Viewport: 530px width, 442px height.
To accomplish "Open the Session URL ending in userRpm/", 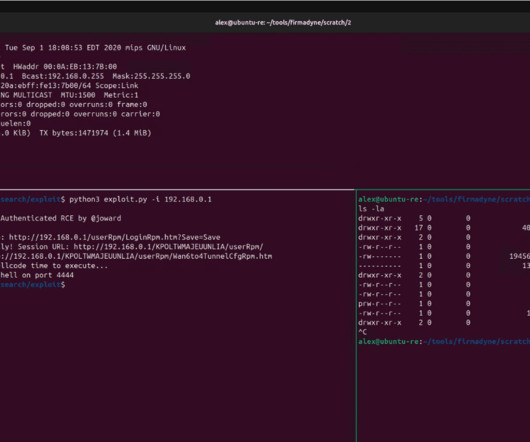I will (168, 247).
